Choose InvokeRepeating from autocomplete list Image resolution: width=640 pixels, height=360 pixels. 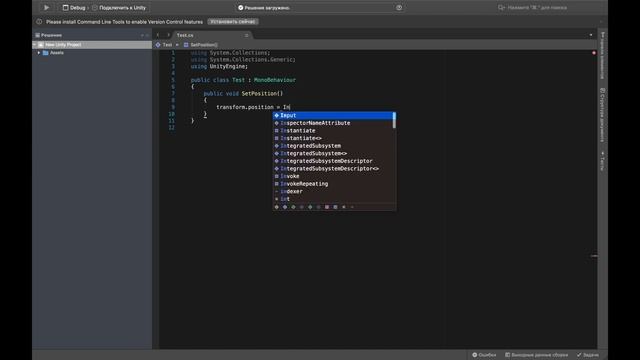coord(333,184)
